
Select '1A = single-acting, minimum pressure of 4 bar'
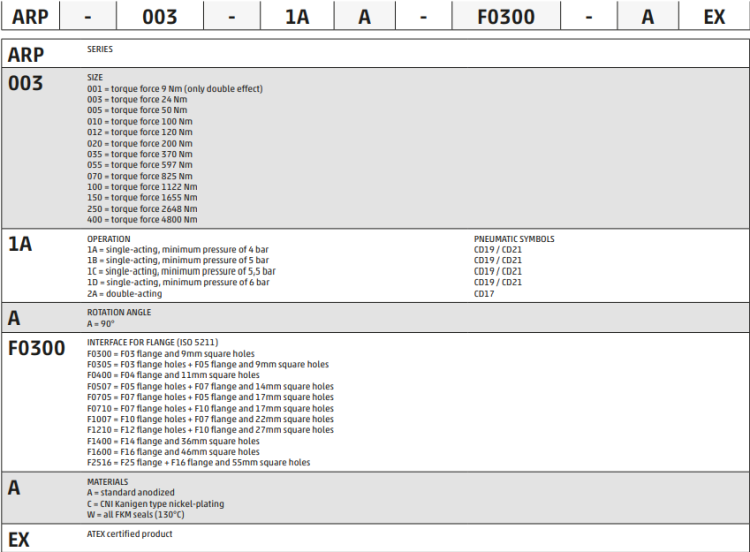pos(177,250)
